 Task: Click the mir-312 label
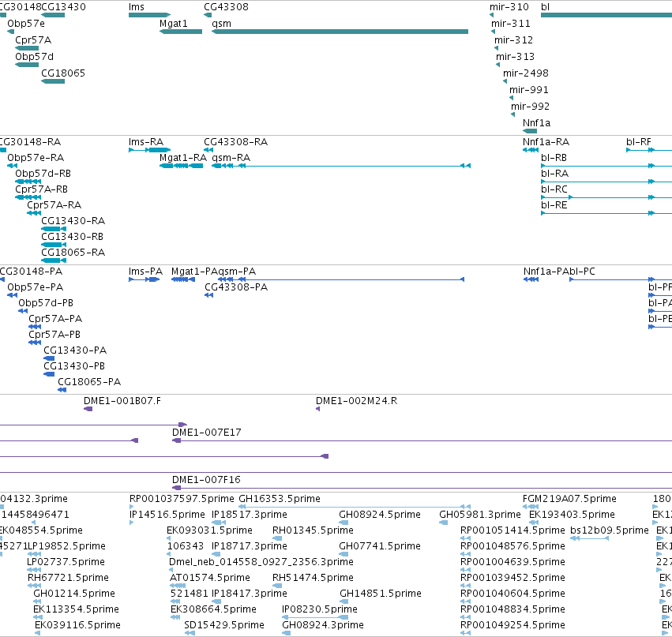tap(513, 40)
